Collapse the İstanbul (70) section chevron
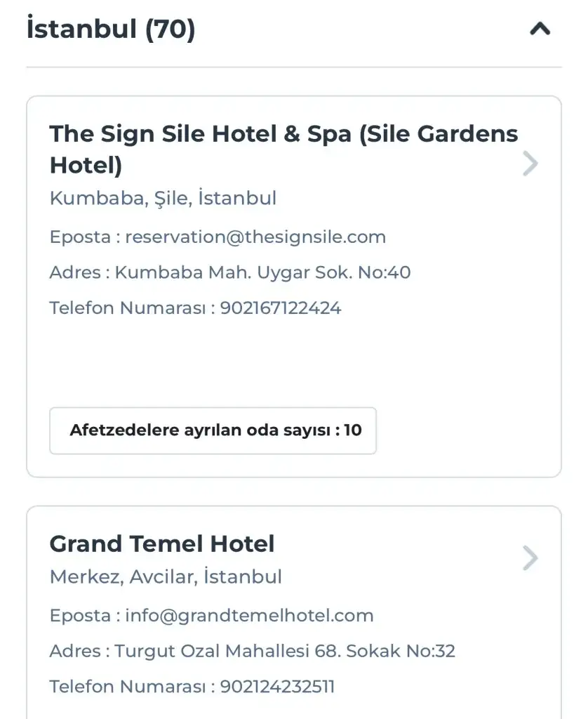Viewport: 588px width, 719px height. coord(540,29)
